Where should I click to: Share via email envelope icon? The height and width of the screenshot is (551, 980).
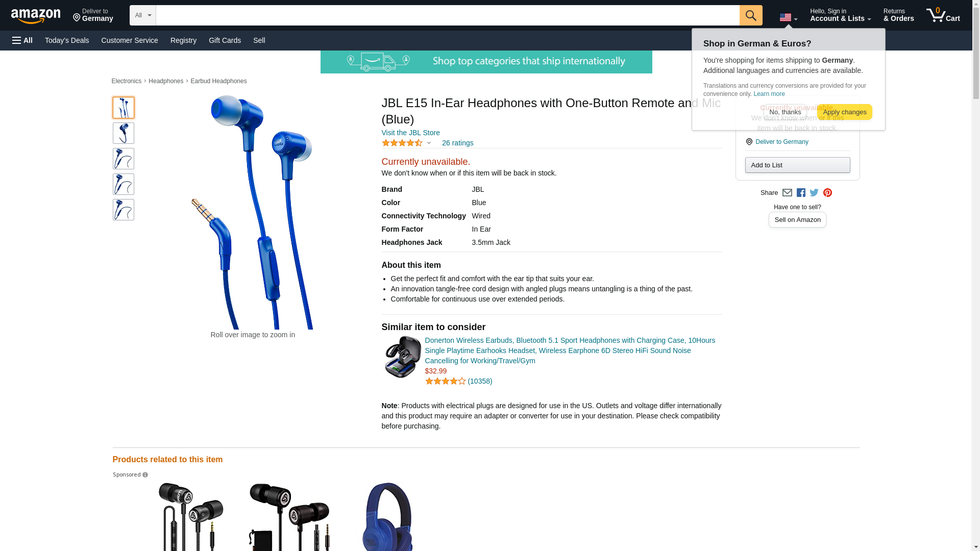click(787, 193)
